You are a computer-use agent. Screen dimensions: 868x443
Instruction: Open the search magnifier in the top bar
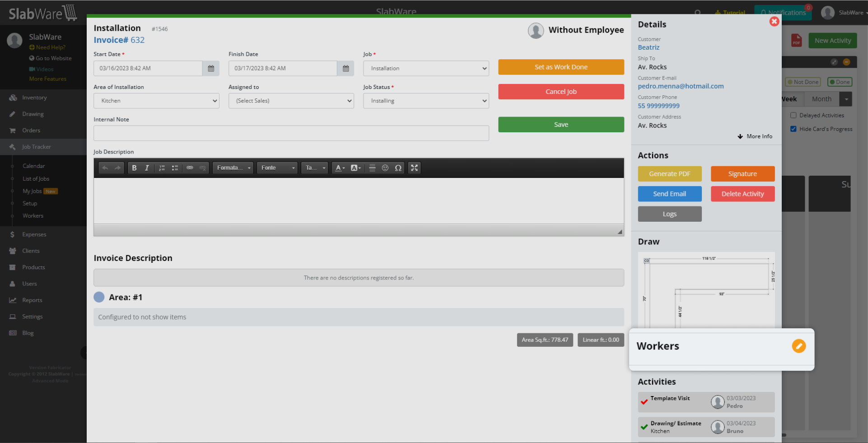point(698,13)
